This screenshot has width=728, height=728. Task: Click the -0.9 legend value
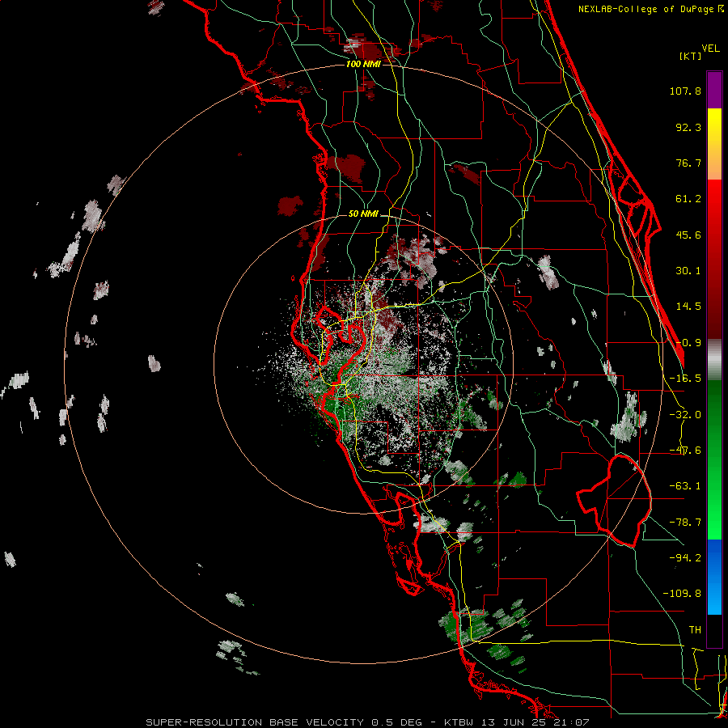point(688,343)
